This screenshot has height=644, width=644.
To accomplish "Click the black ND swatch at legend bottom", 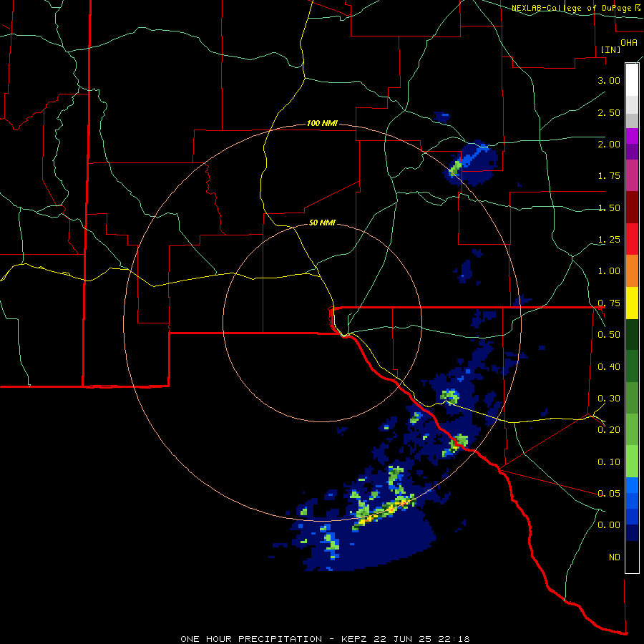I will click(x=632, y=557).
